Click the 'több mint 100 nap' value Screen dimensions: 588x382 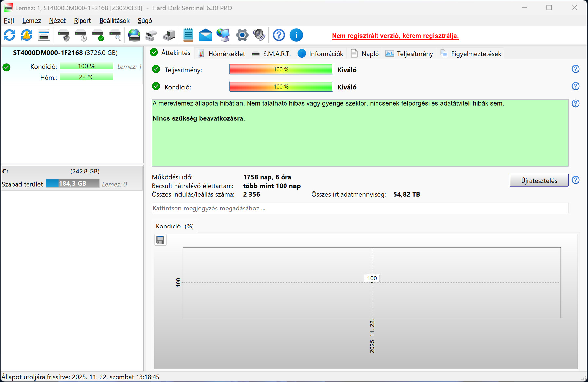pos(272,186)
